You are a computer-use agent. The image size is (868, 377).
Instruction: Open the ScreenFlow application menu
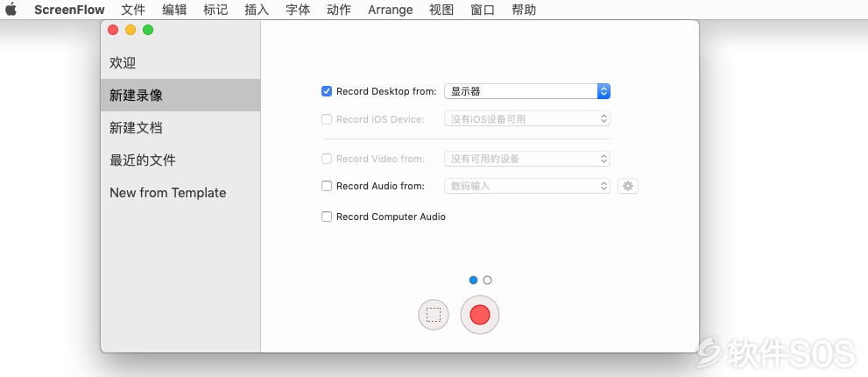coord(69,10)
